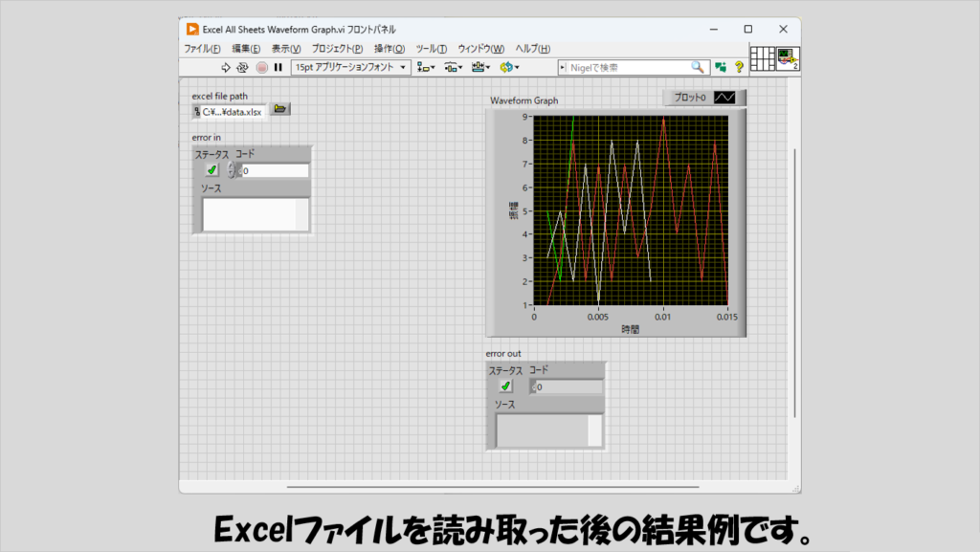The width and height of the screenshot is (980, 552).
Task: Minimize the front panel window
Action: pos(714,30)
